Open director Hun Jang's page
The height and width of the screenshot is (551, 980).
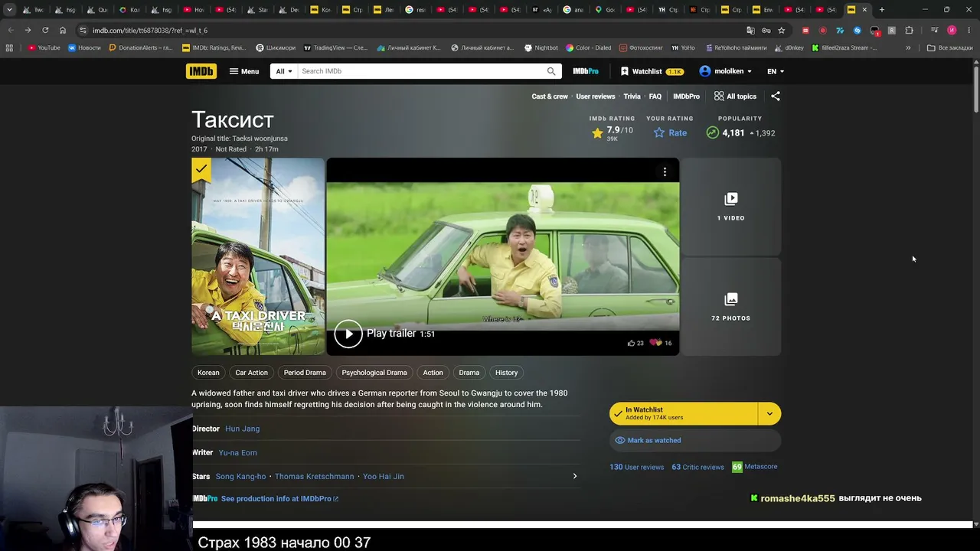(242, 429)
